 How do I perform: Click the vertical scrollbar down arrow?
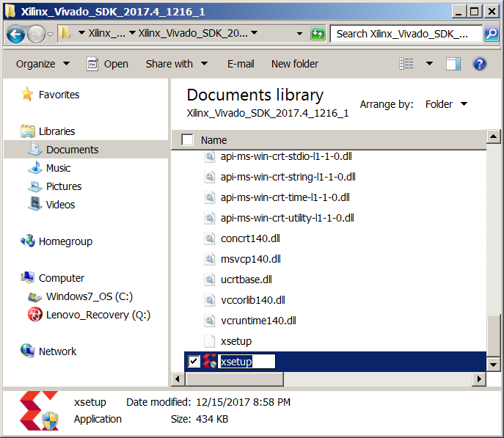pyautogui.click(x=493, y=365)
